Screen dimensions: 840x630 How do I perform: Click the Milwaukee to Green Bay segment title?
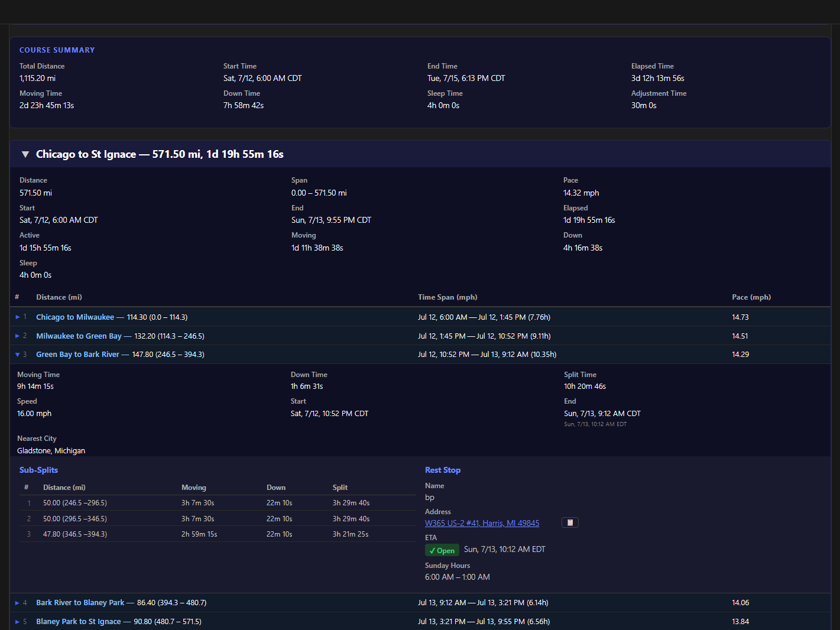tap(79, 336)
